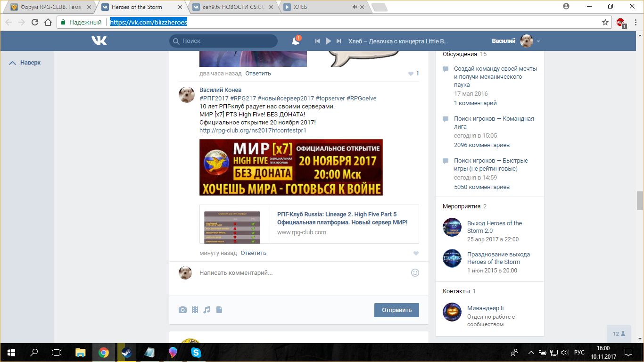Viewport: 644px width, 362px height.
Task: Open the Windows Start menu
Action: (x=11, y=352)
